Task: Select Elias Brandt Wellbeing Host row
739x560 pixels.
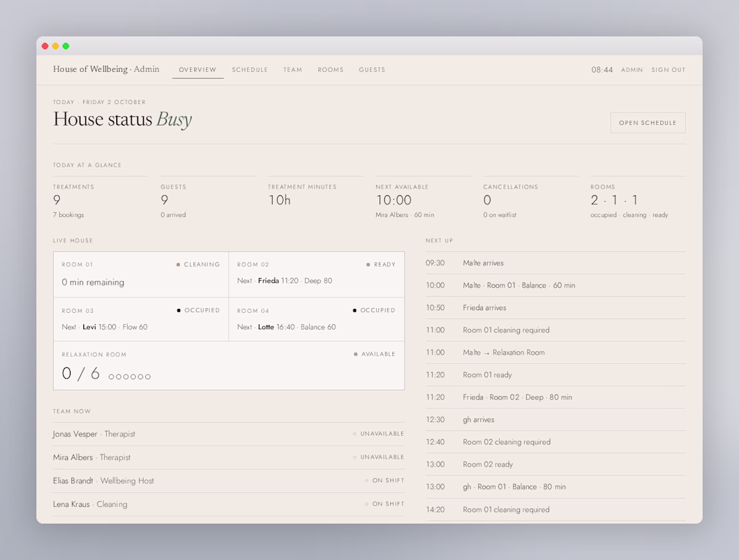Action: click(228, 481)
